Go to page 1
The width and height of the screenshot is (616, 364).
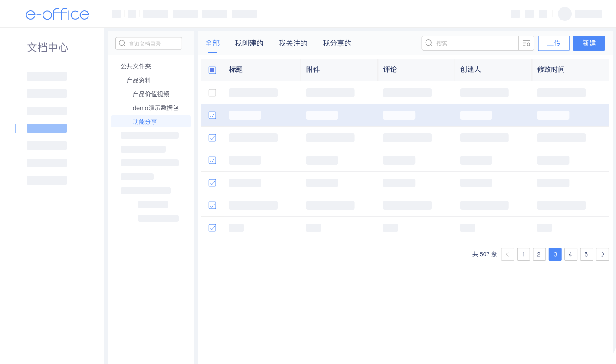[524, 254]
